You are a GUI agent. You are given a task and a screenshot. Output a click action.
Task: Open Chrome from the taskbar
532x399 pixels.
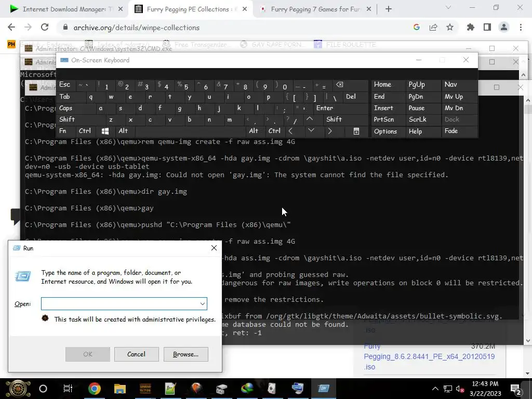coord(95,389)
